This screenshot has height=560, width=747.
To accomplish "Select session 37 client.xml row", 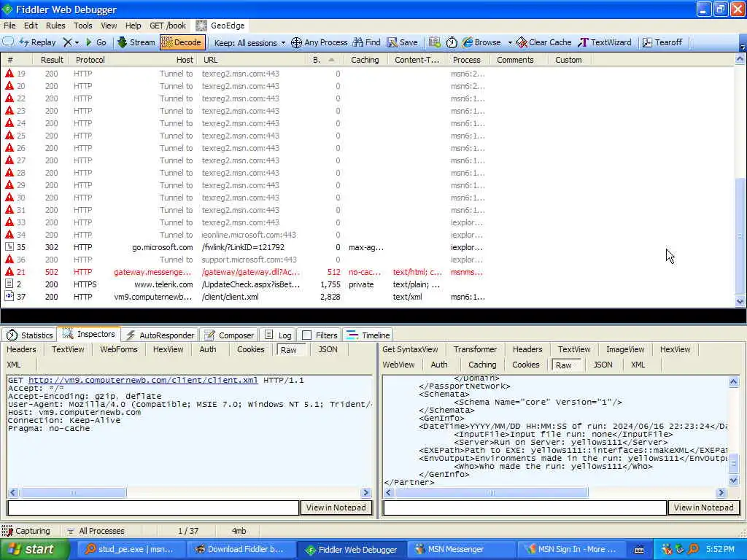I will point(367,297).
